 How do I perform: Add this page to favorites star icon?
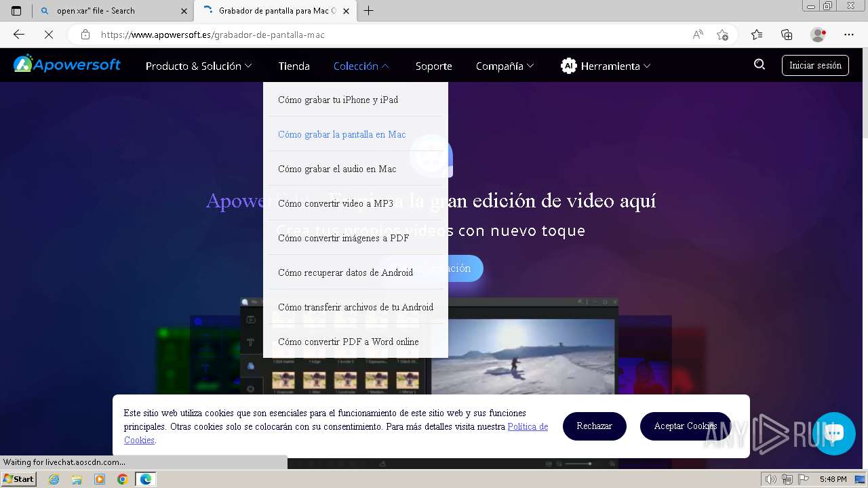point(722,35)
